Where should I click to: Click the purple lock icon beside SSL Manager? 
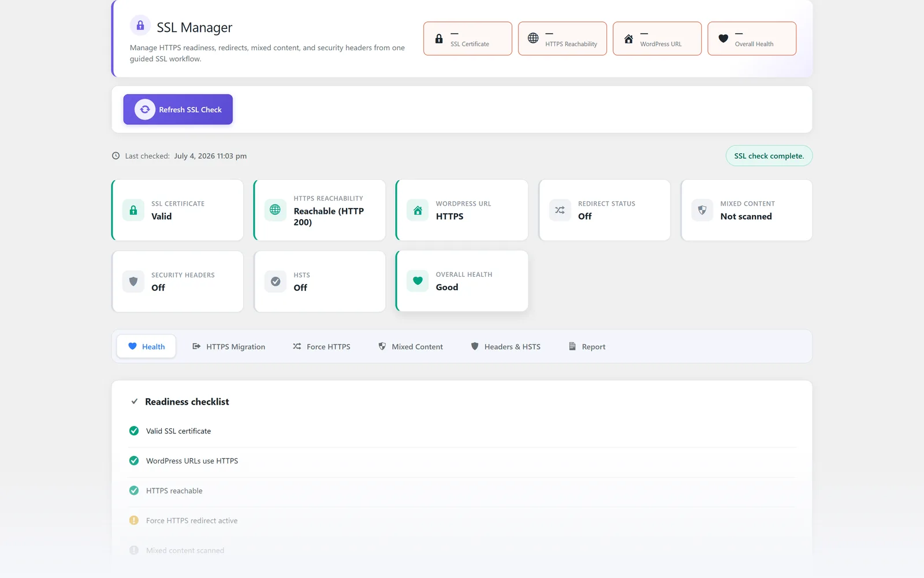140,25
